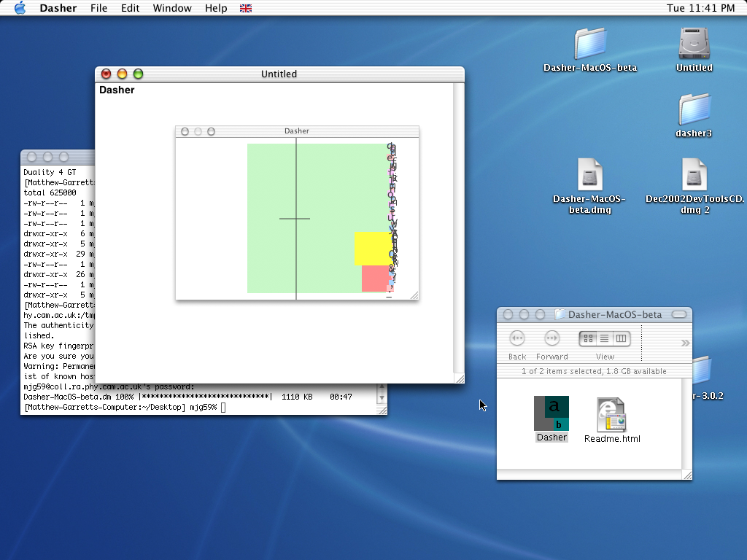Toggle the Finder toolbar with the pill button
Viewport: 747px width, 560px height.
[x=678, y=314]
